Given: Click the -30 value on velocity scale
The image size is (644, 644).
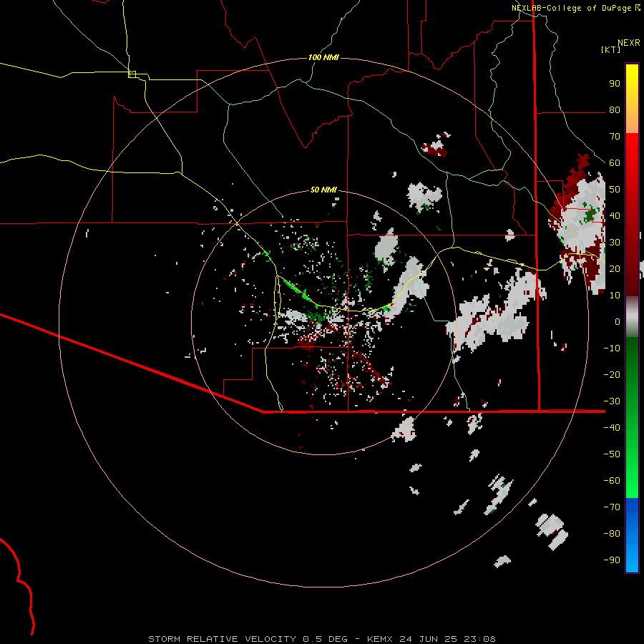Looking at the screenshot, I should click(x=612, y=401).
